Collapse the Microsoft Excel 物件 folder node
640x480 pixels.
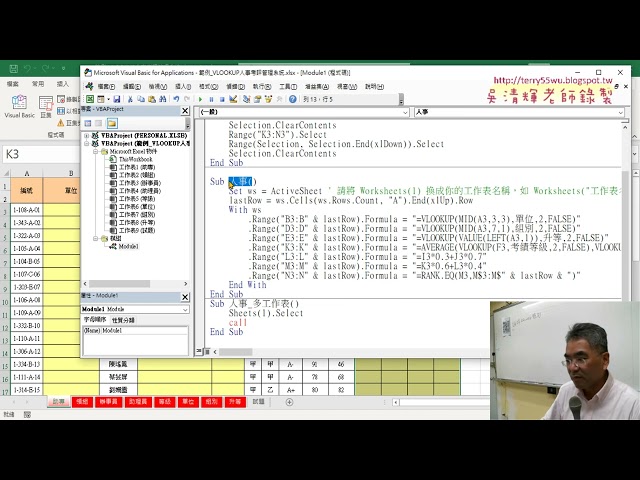93,151
